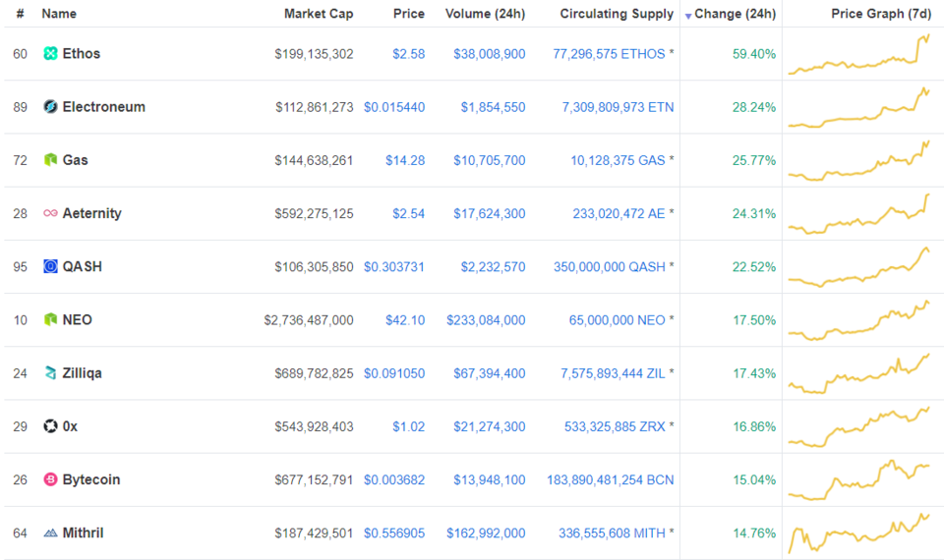Screen dimensions: 944x560
Task: Open the QASH coin name link
Action: click(82, 266)
